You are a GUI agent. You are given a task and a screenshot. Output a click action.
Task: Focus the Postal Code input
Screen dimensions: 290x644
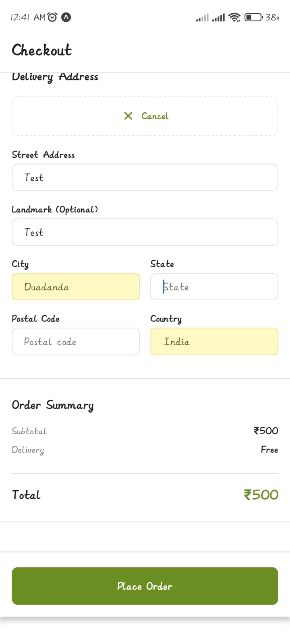pyautogui.click(x=76, y=342)
